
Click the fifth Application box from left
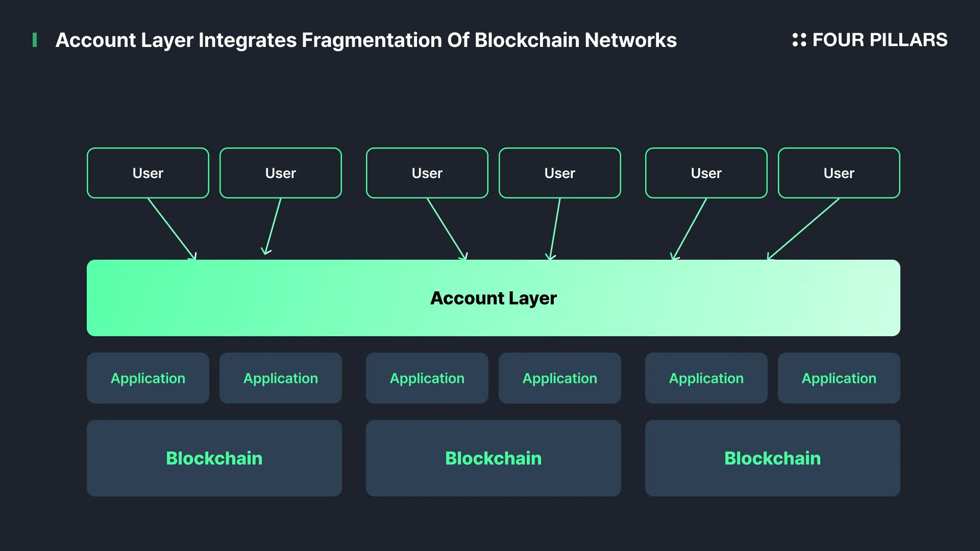[x=706, y=378]
